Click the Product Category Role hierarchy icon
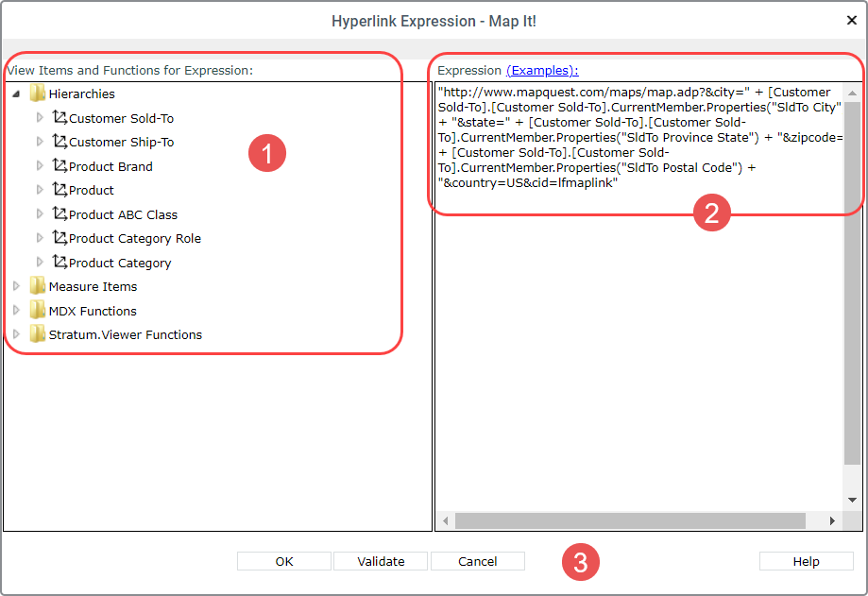This screenshot has width=868, height=596. pos(60,237)
